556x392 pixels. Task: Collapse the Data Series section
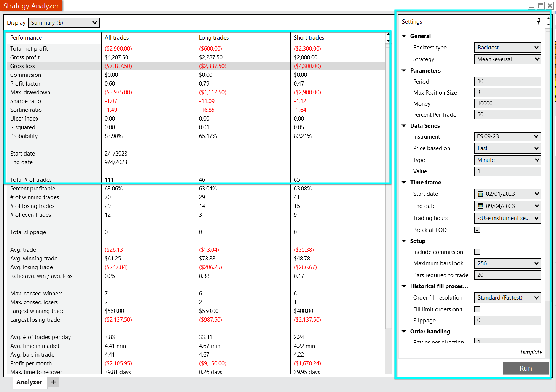404,126
